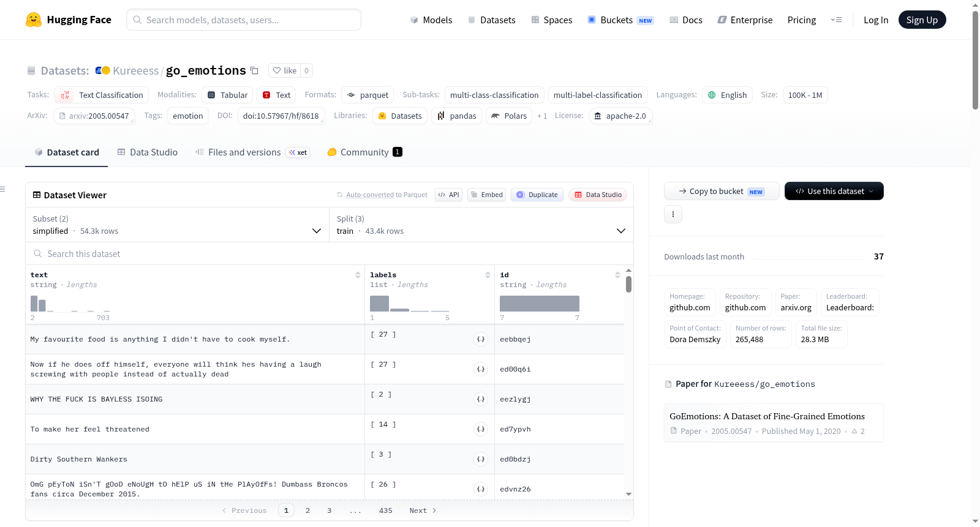Open the three-dot more options button

pos(673,214)
